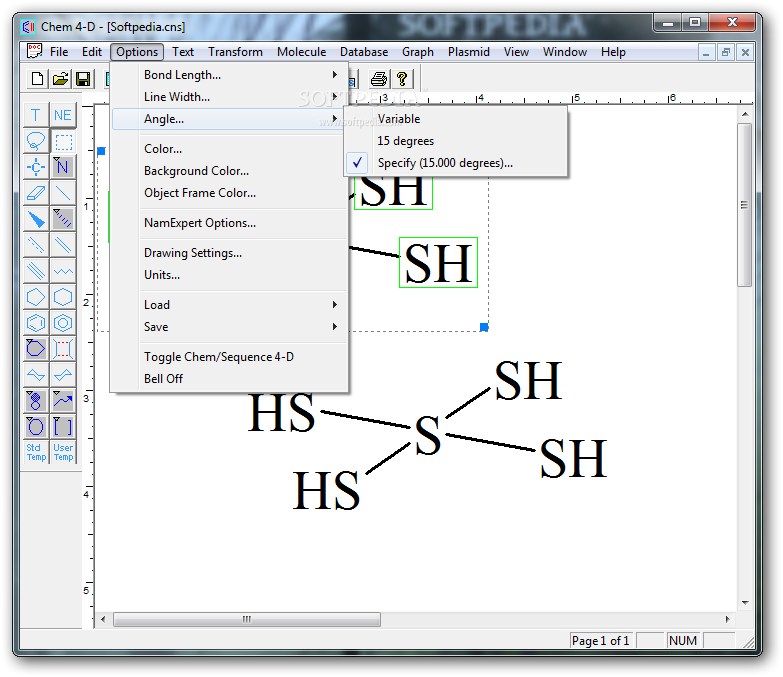Viewport: 783px width, 677px height.
Task: Select the NE NamExpert tool
Action: pos(63,115)
